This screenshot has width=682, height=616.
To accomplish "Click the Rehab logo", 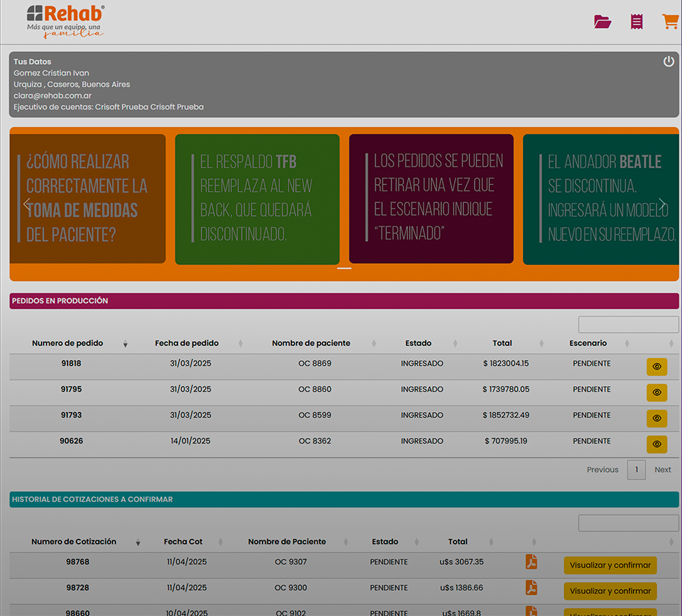I will coord(65,21).
